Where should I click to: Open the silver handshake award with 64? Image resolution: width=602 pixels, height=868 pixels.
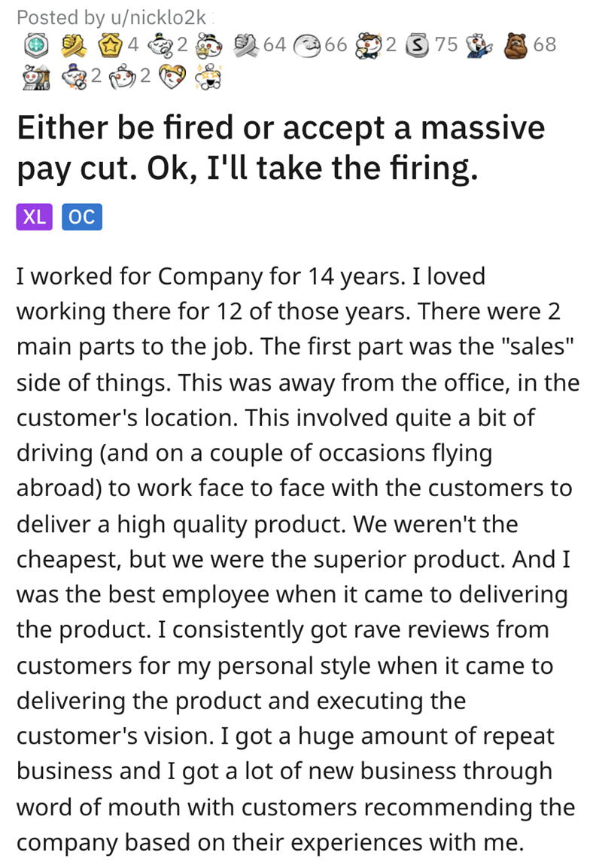(248, 45)
